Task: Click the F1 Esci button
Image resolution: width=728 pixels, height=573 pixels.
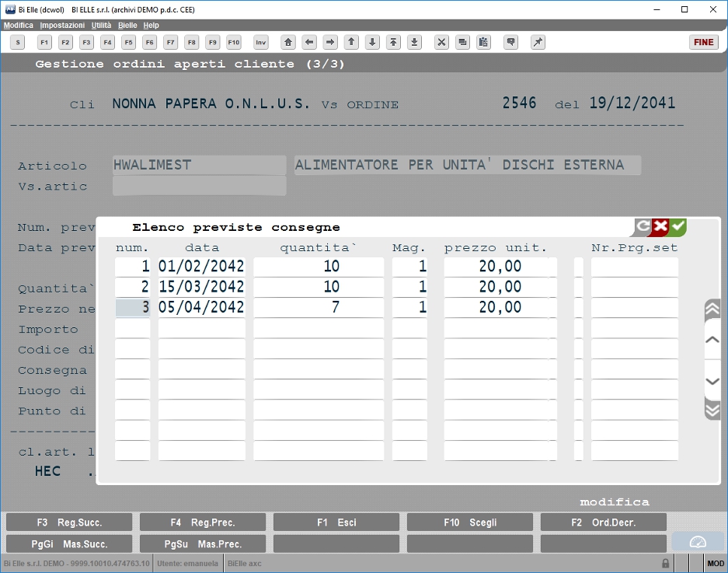Action: (x=336, y=522)
